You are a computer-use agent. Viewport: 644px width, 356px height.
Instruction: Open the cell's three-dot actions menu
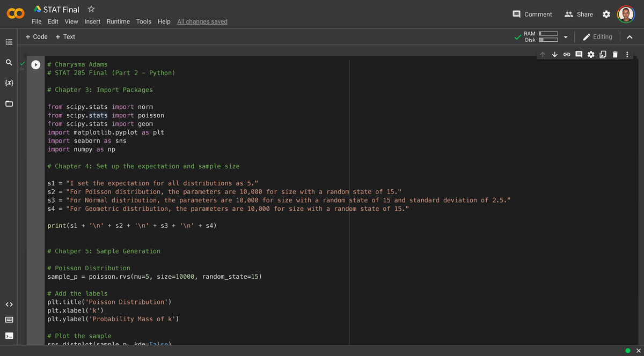pyautogui.click(x=627, y=54)
